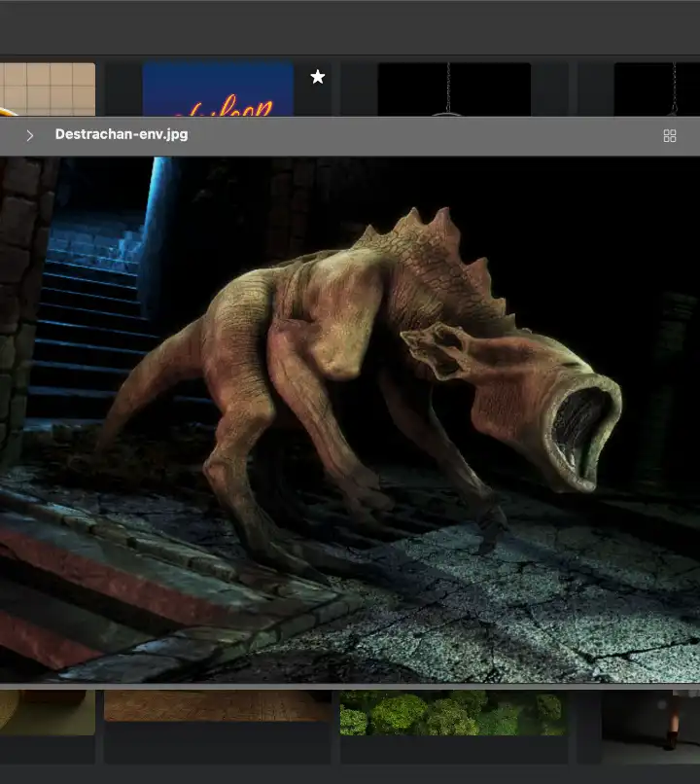
Task: Open the Destrachan creature preview image
Action: point(350,419)
